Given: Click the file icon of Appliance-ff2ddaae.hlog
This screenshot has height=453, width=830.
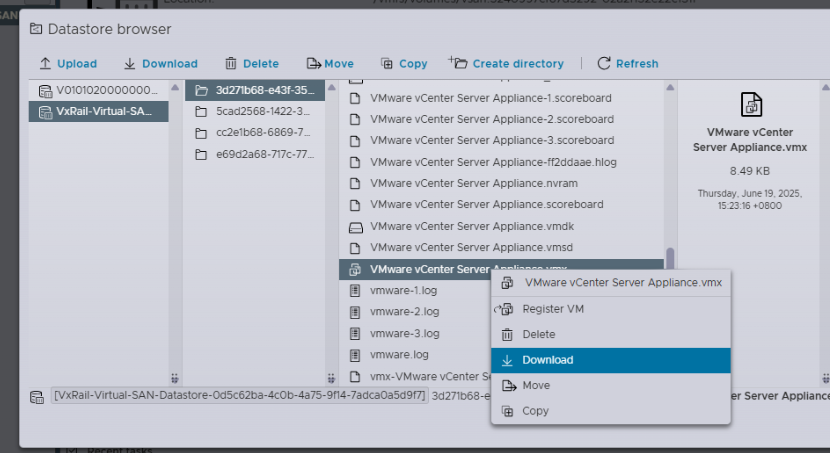Looking at the screenshot, I should (x=355, y=162).
